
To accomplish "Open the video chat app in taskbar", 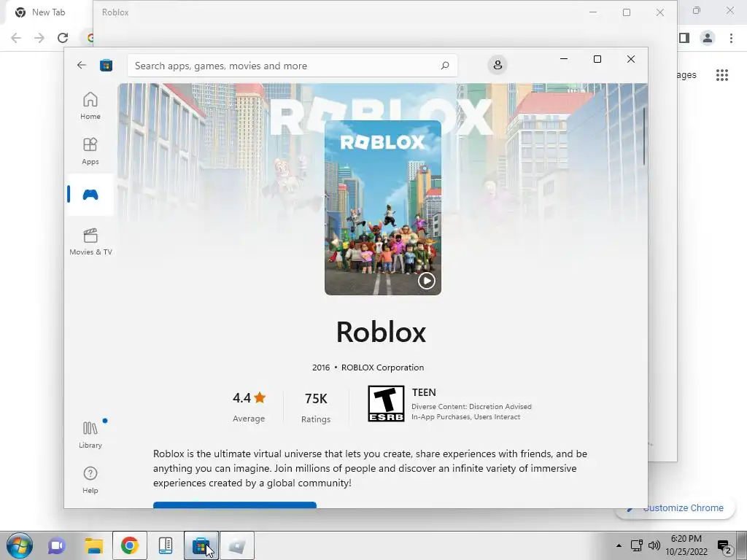I will (57, 545).
